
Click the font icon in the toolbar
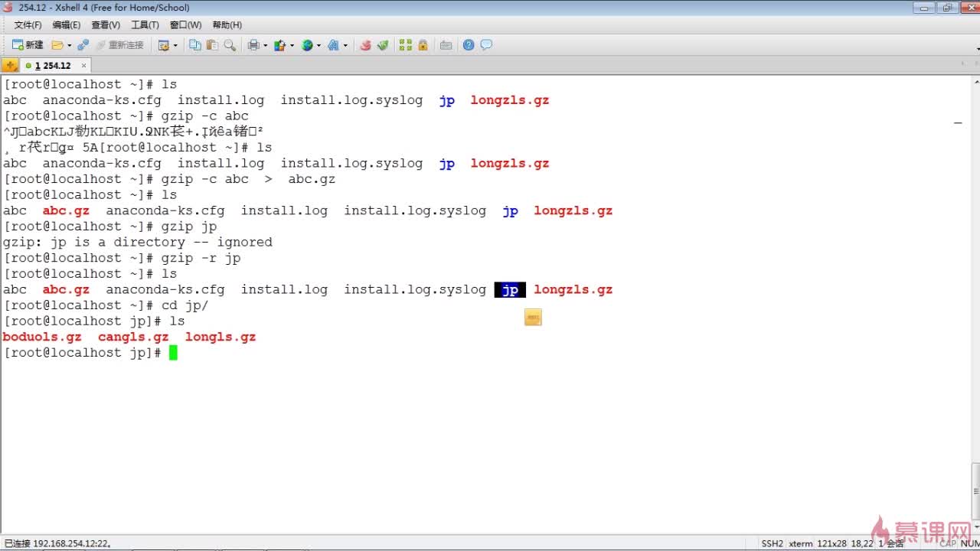tap(333, 45)
